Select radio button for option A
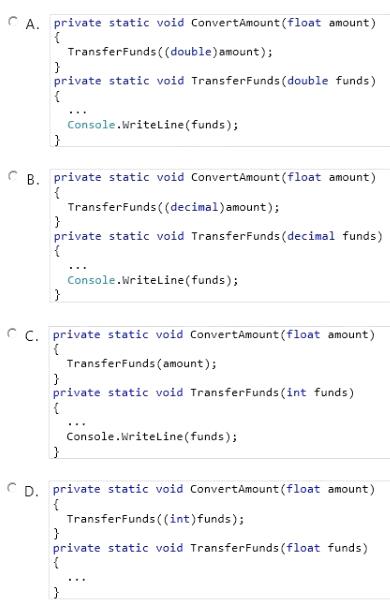 coord(13,21)
